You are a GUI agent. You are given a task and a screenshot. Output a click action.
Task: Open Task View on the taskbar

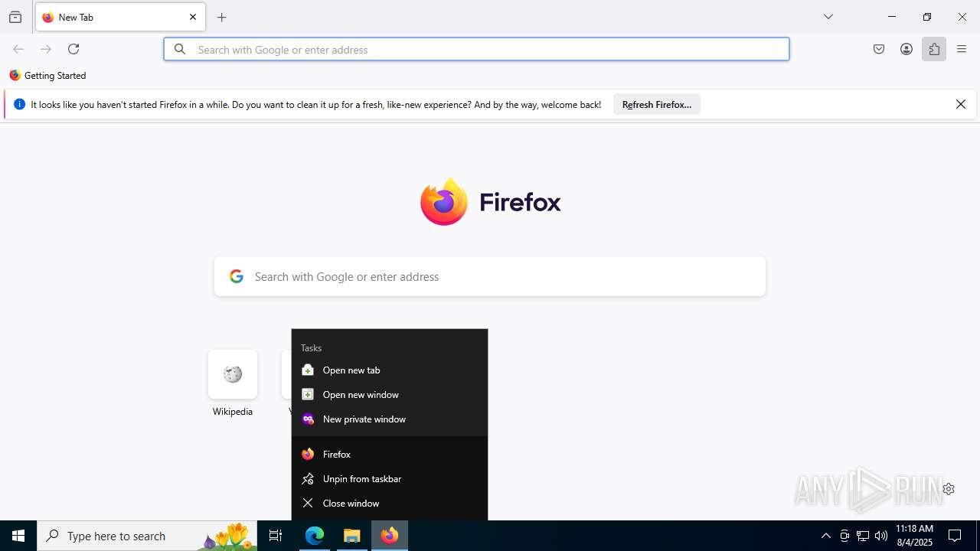click(x=276, y=536)
